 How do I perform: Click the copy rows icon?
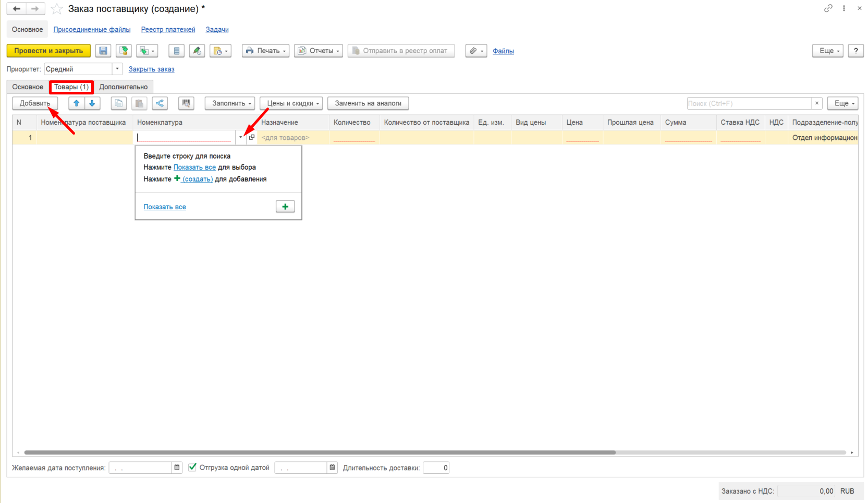(119, 103)
